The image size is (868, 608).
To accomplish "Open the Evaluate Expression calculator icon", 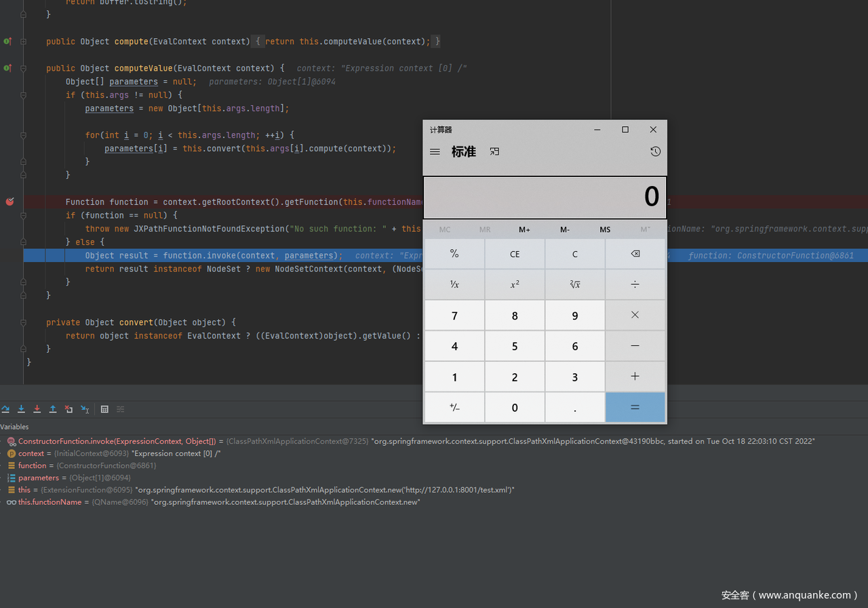I will [x=104, y=409].
